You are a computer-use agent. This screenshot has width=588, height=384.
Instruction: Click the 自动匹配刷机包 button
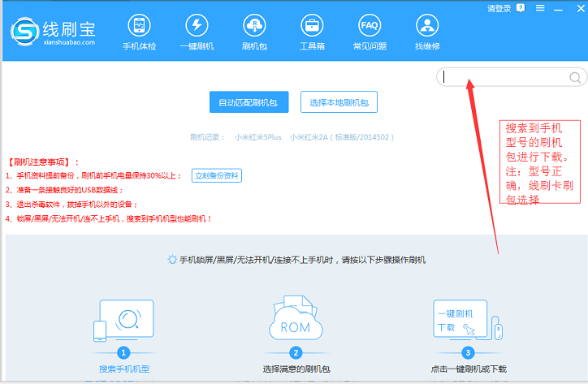pos(249,102)
